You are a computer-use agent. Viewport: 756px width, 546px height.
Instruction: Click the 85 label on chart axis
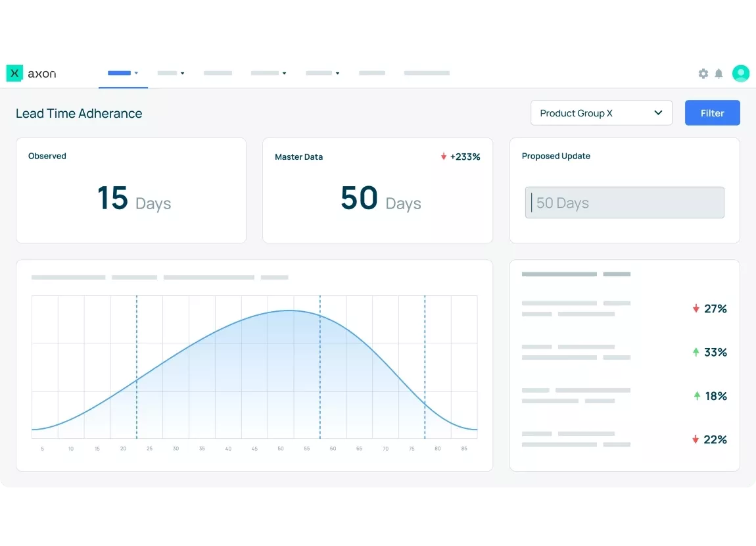pyautogui.click(x=464, y=449)
